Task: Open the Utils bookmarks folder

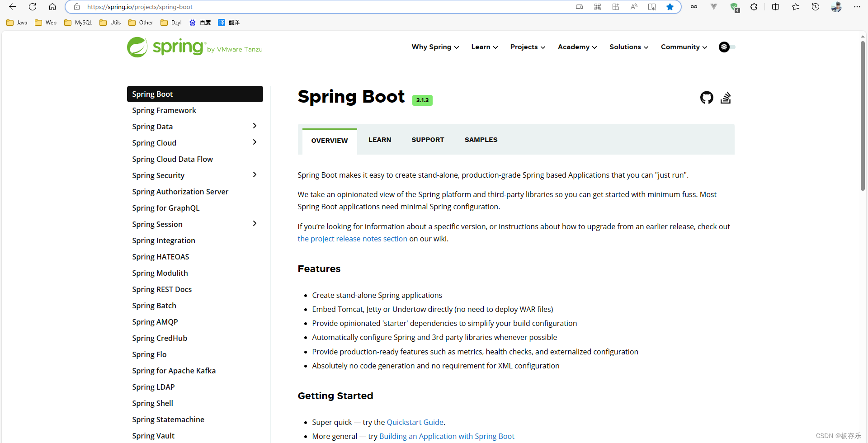Action: click(x=110, y=23)
